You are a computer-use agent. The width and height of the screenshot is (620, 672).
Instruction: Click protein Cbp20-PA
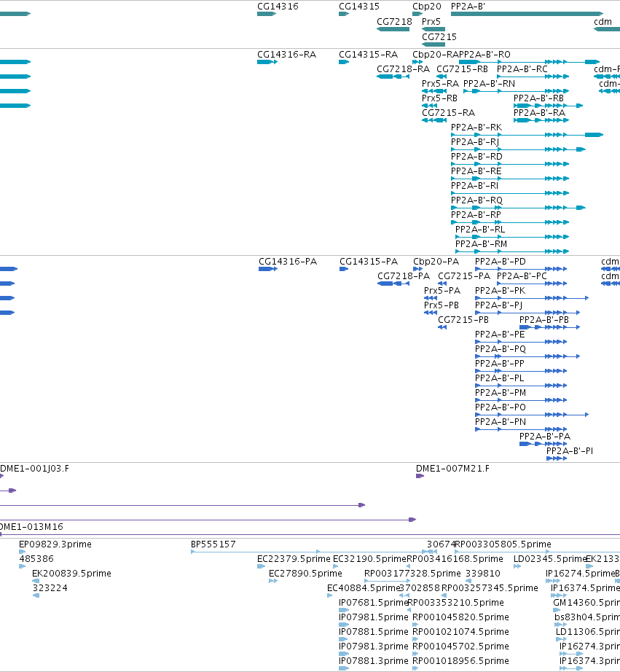click(x=436, y=262)
